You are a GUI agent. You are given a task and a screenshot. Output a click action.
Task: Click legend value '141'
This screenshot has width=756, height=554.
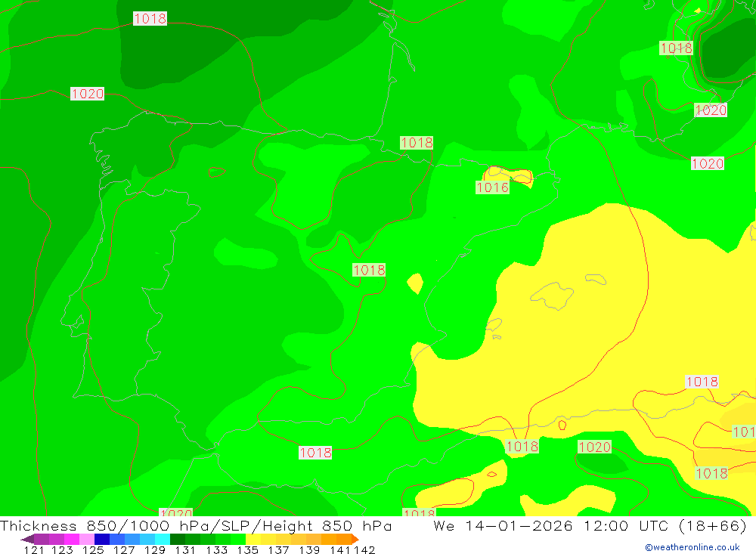coord(340,549)
